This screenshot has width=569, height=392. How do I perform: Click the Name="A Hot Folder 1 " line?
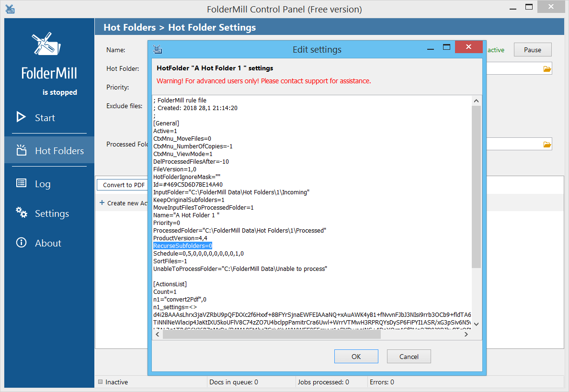186,215
